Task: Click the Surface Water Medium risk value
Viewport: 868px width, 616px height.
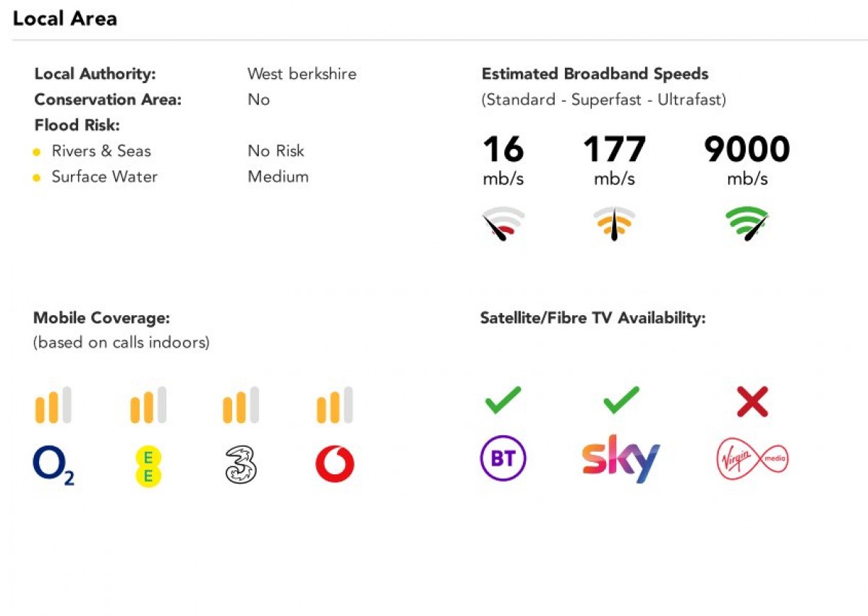Action: coord(278,176)
